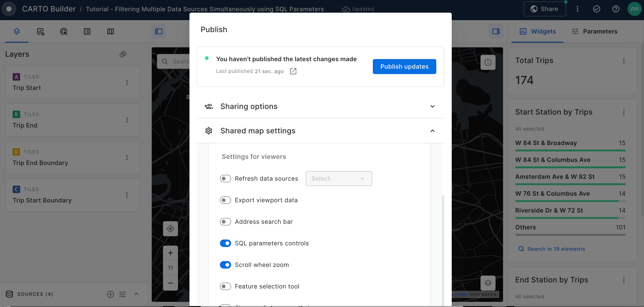Open the help question mark icon

pos(615,9)
